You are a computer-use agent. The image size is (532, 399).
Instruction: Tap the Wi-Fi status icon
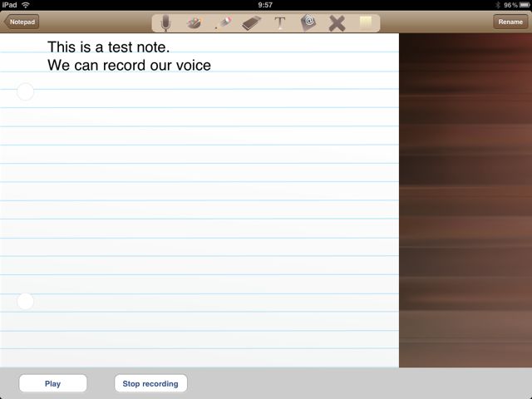pyautogui.click(x=26, y=5)
